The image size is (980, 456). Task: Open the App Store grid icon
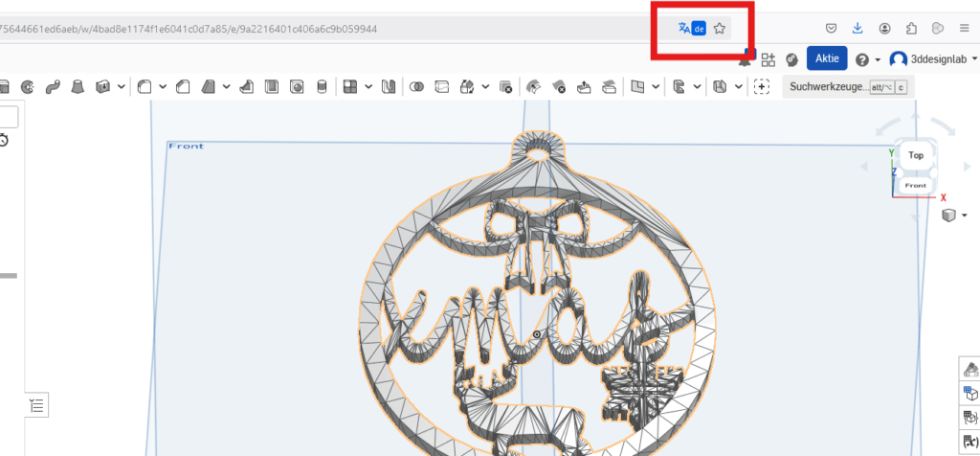click(768, 59)
